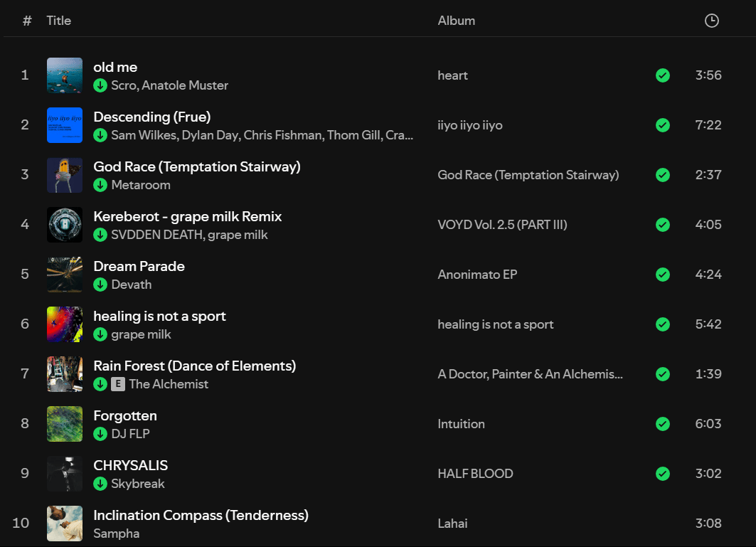Screen dimensions: 756x547
Task: Remove CHRYSALIS from library via green checkmark
Action: (x=663, y=474)
